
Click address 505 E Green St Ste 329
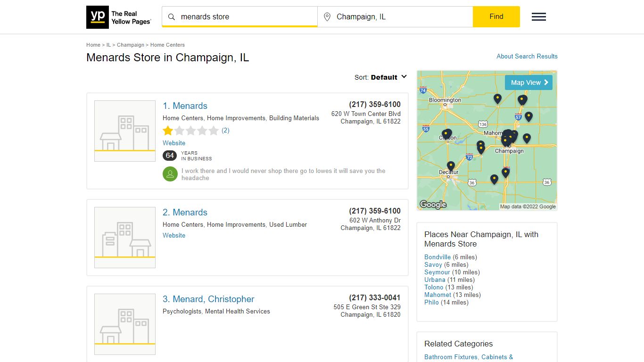(x=367, y=307)
